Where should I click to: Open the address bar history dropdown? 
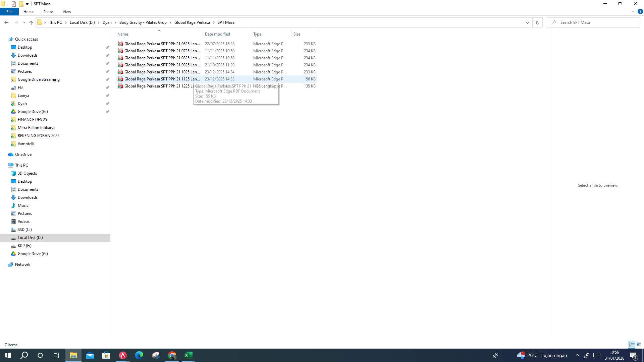(527, 22)
